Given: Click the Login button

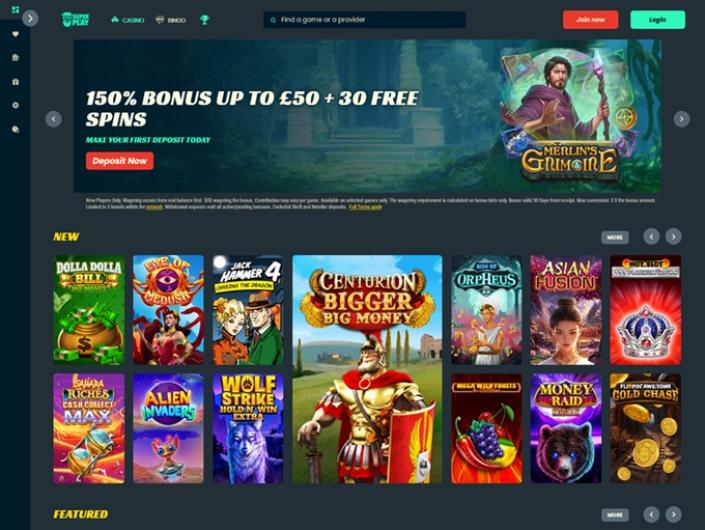Looking at the screenshot, I should coord(658,20).
